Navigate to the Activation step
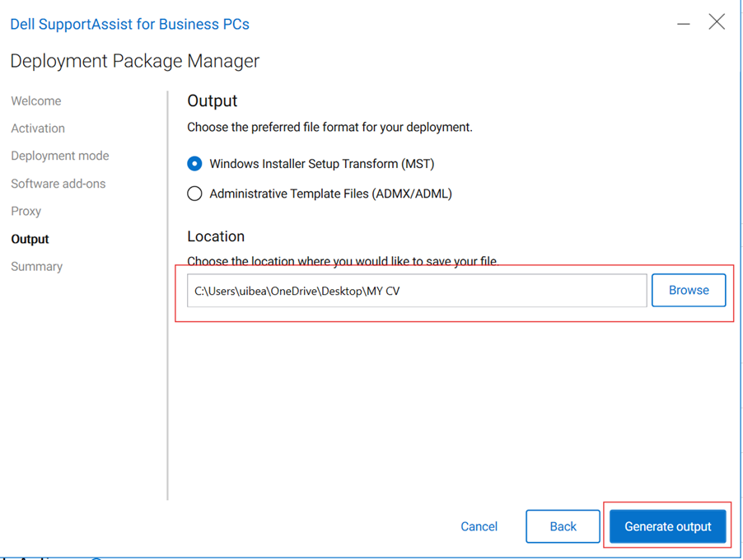The width and height of the screenshot is (743, 560). pyautogui.click(x=37, y=128)
